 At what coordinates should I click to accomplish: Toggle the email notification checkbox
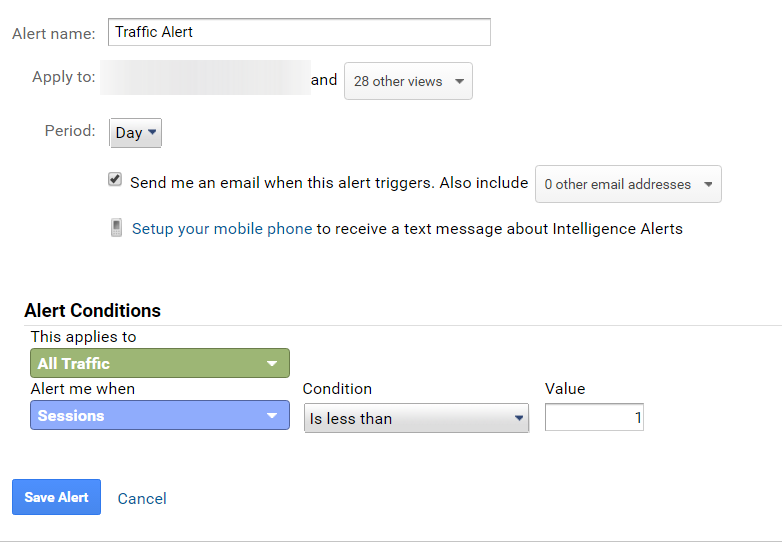point(115,180)
